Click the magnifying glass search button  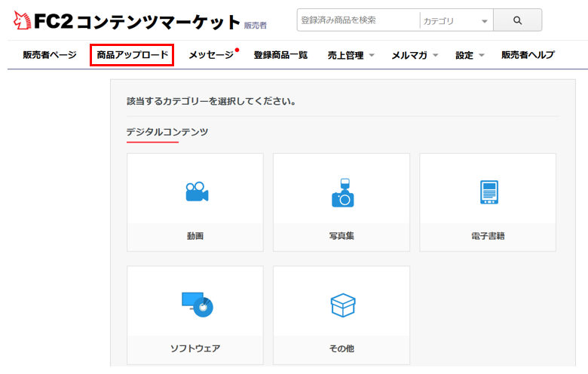[x=517, y=20]
